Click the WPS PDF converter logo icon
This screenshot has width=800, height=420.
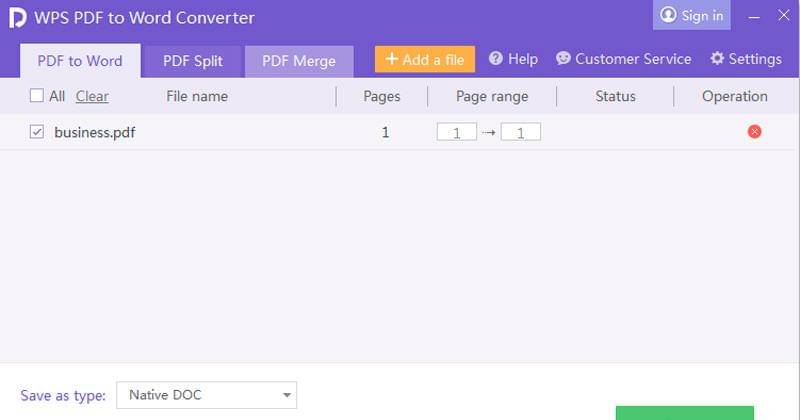coord(17,18)
